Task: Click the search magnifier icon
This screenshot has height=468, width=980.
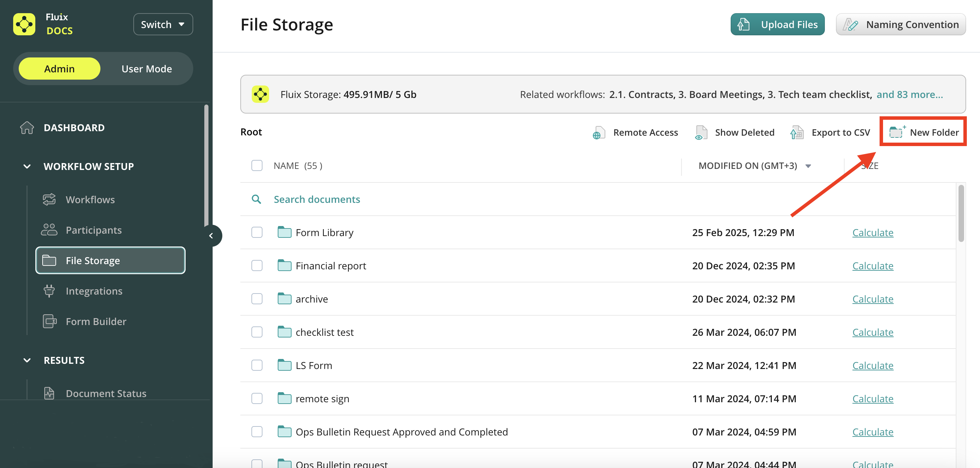Action: (256, 199)
